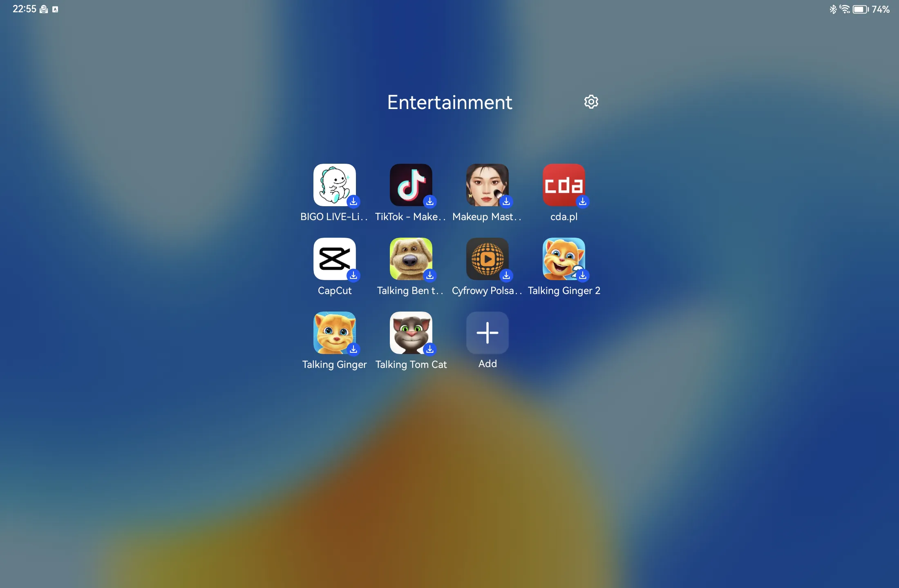
Task: Tap the battery status icon
Action: pyautogui.click(x=861, y=9)
